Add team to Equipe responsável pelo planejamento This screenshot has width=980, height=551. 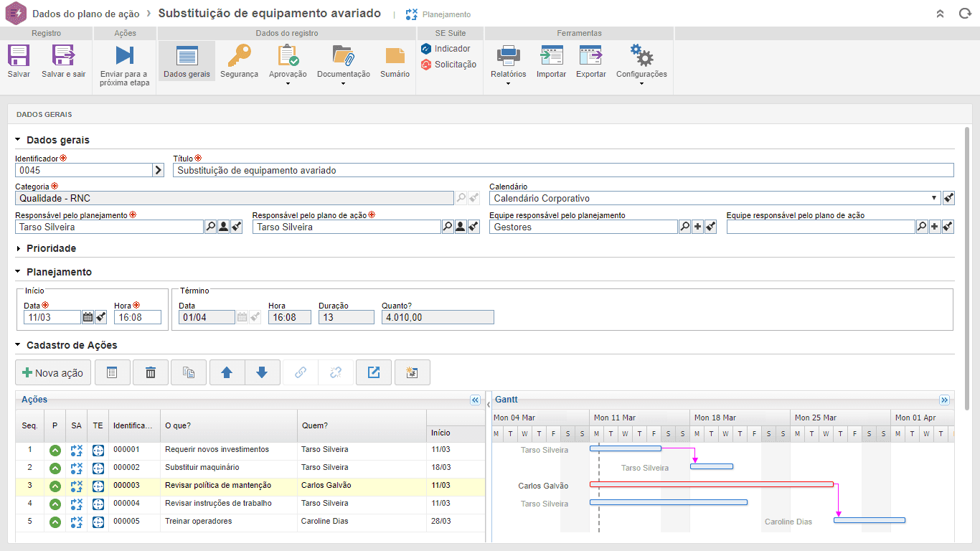pyautogui.click(x=697, y=227)
